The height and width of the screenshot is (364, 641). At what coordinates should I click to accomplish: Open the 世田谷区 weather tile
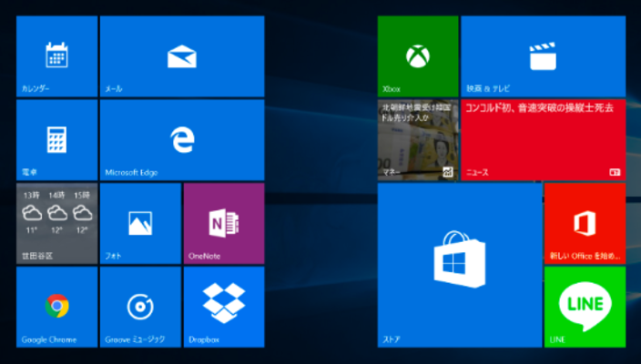[56, 224]
